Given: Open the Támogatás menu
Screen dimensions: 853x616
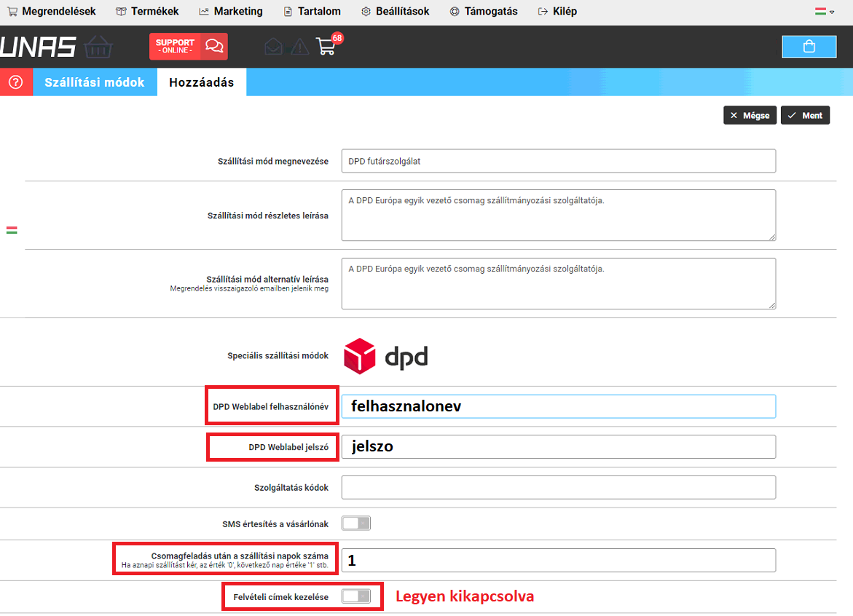Looking at the screenshot, I should pos(484,12).
